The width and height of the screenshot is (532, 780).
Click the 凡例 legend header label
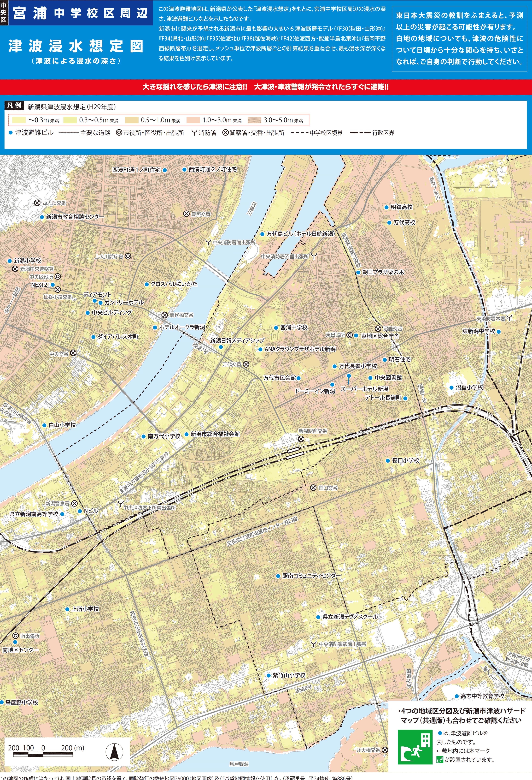14,105
